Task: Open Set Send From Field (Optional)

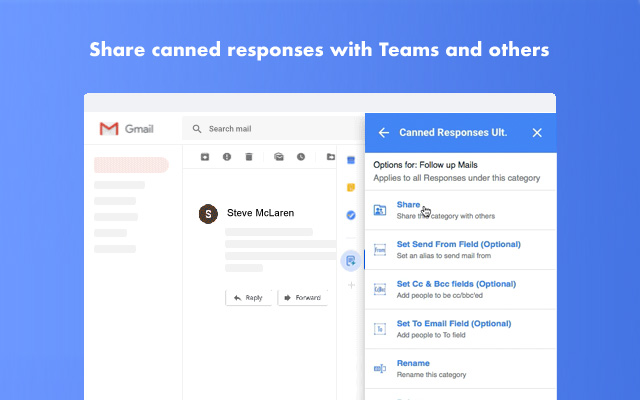Action: [x=460, y=250]
